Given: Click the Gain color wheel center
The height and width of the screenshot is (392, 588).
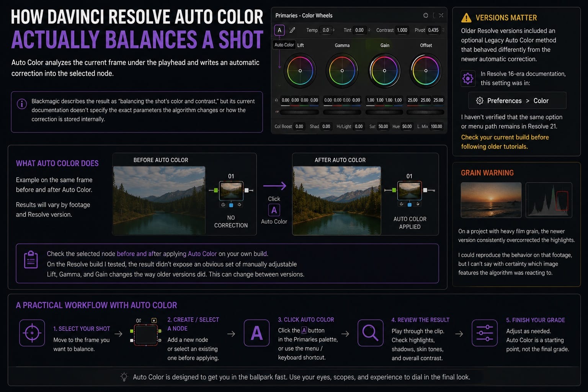Looking at the screenshot, I should (x=384, y=71).
